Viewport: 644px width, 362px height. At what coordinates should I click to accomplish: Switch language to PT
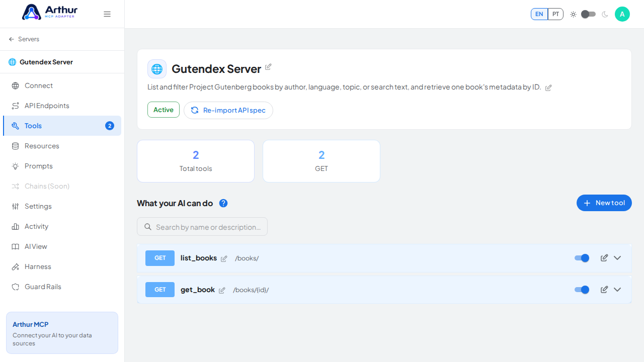(555, 14)
